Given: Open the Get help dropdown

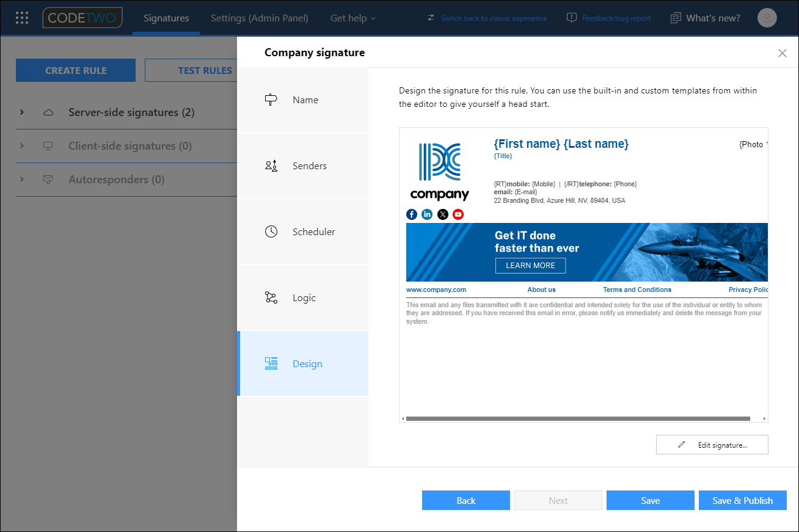Looking at the screenshot, I should (x=352, y=18).
